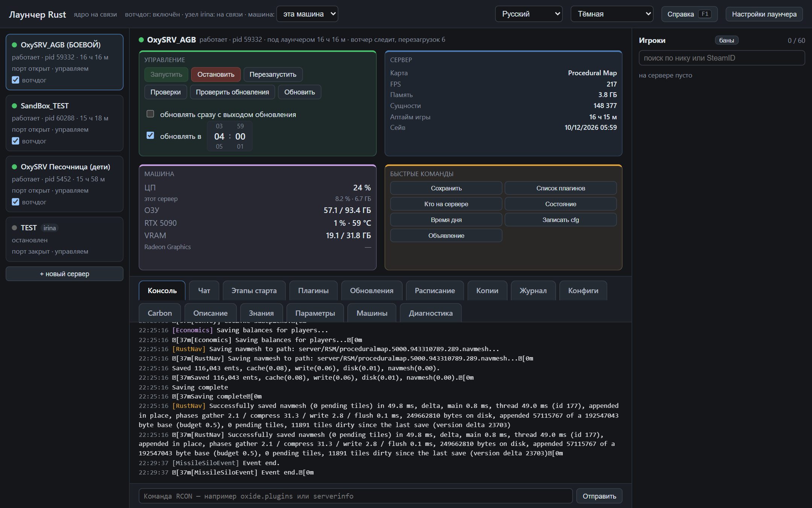
Task: Toggle watchdog checkbox for OxySRV_AGB server
Action: point(15,80)
